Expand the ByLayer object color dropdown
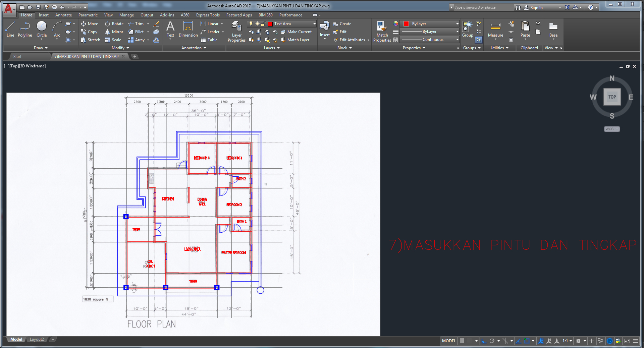This screenshot has width=644, height=348. pyautogui.click(x=457, y=24)
